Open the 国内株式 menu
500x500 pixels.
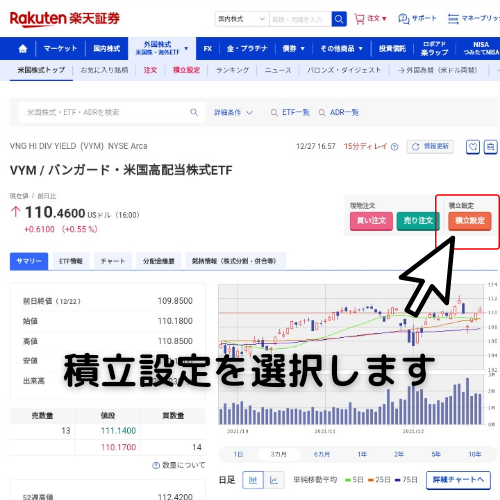(107, 49)
